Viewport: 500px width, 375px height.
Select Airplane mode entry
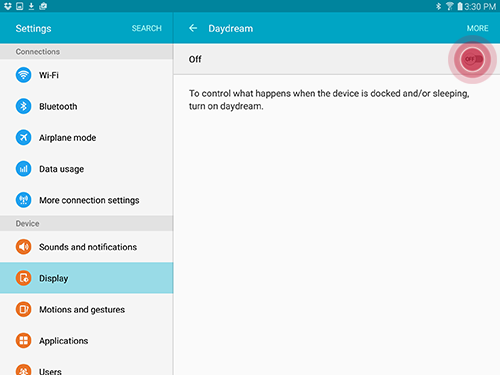click(87, 138)
